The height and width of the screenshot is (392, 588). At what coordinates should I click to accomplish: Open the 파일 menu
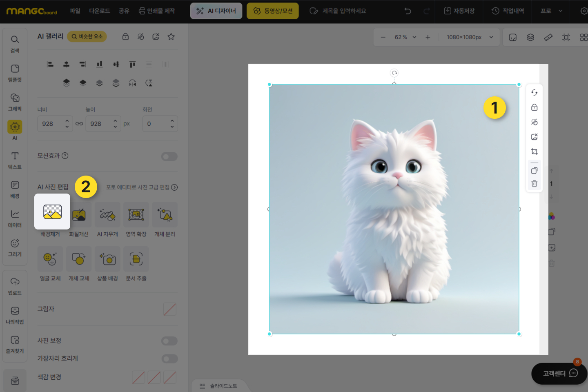coord(75,11)
